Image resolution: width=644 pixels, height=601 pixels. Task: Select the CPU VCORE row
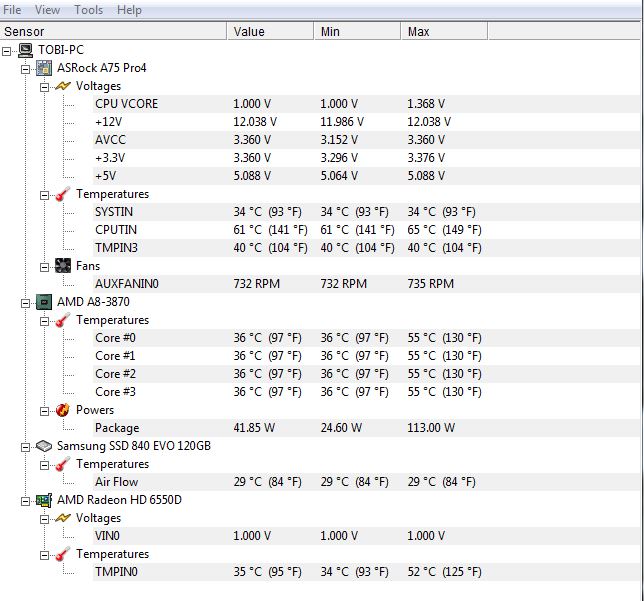click(x=366, y=104)
